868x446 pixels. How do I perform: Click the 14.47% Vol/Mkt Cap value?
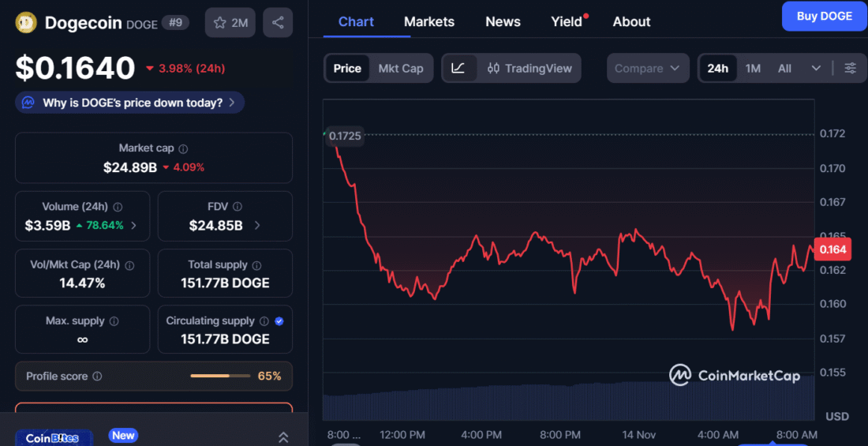tap(82, 283)
